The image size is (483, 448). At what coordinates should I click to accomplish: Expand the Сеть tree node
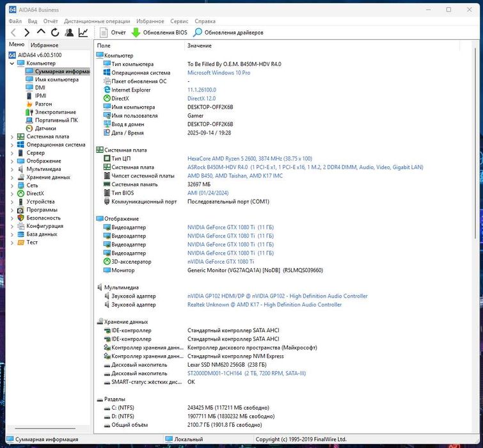12,186
